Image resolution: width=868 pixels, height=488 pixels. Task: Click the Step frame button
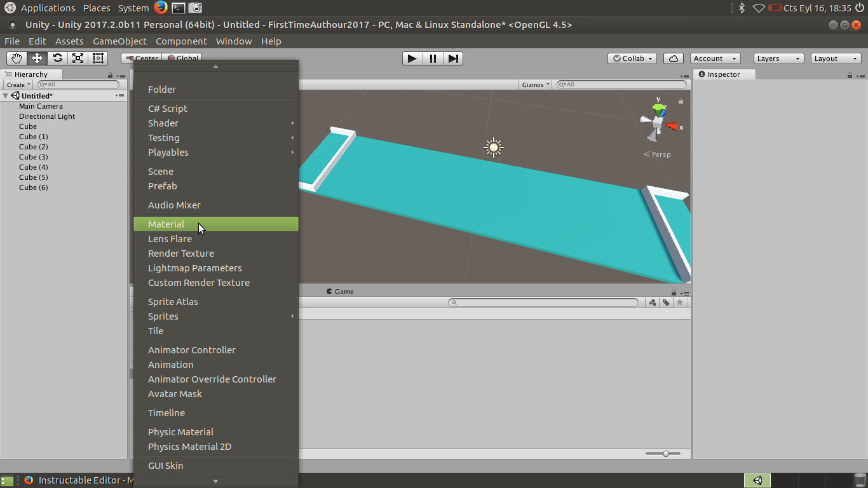pyautogui.click(x=453, y=58)
